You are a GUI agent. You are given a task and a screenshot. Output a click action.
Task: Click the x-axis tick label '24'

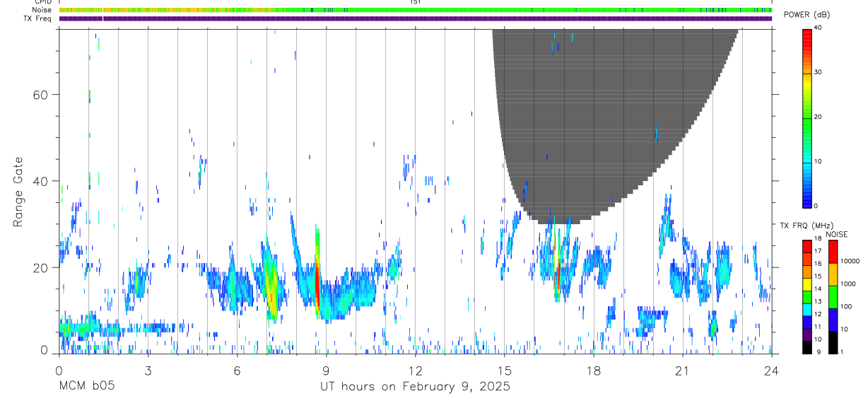pos(772,371)
